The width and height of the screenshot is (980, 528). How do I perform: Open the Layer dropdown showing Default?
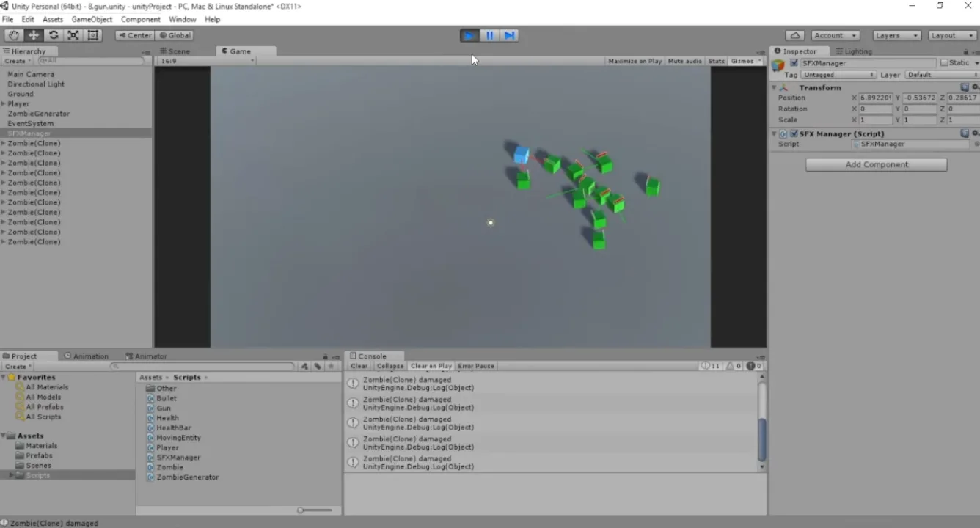pyautogui.click(x=943, y=75)
